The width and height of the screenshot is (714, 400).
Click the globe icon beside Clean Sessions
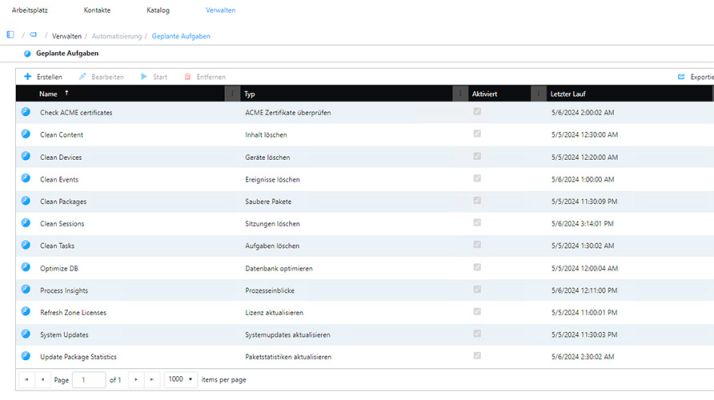click(26, 223)
